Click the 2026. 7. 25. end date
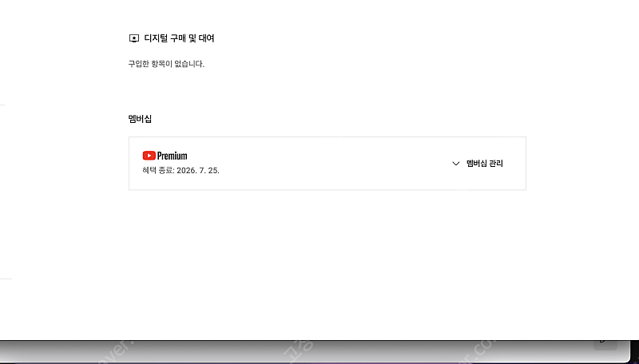Screen dimensions: 639x364 [x=198, y=171]
